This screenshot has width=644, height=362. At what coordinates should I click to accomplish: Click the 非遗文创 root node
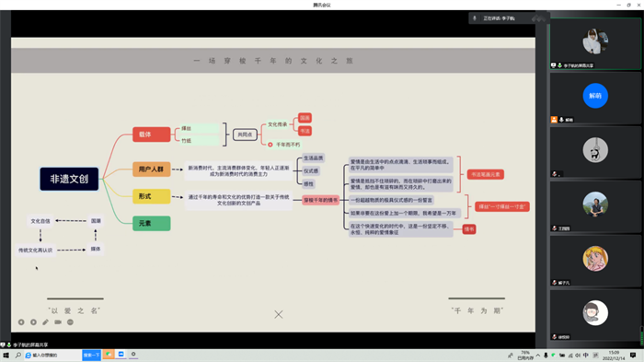click(x=69, y=179)
